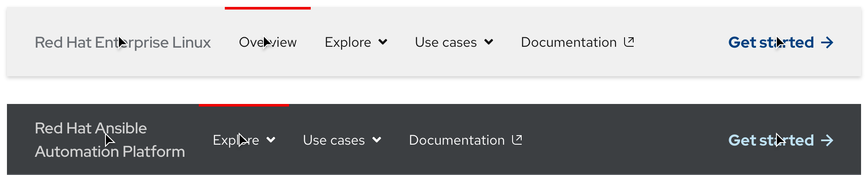Screen dimensions: 868x175
Task: Expand Use cases chevron in Enterprise Linux navigation
Action: [489, 42]
